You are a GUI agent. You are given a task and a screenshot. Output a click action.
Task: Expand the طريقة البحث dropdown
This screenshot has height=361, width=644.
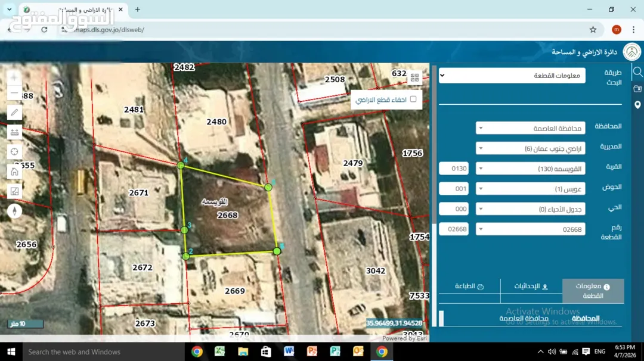[512, 76]
